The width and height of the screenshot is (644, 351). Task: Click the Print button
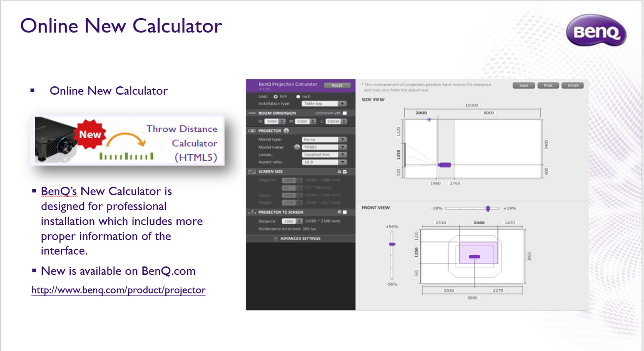click(x=548, y=86)
